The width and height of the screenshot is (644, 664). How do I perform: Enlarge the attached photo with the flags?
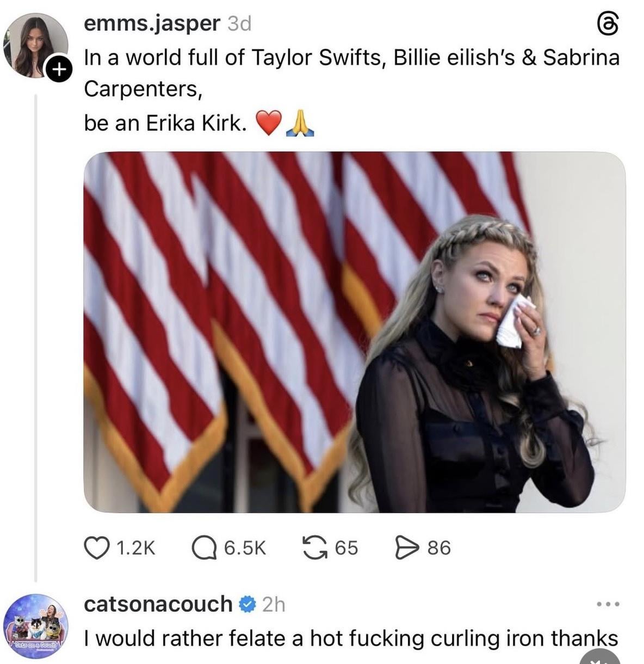(x=354, y=332)
